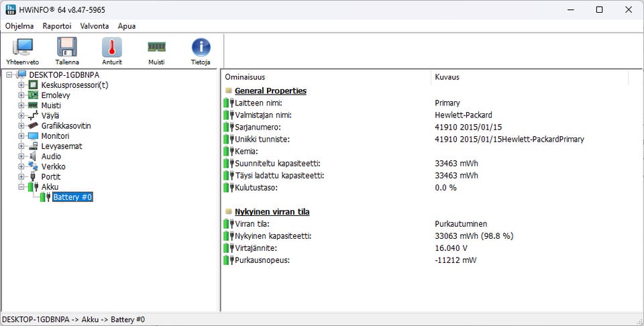Select the Levyasemat tree label

[x=62, y=146]
